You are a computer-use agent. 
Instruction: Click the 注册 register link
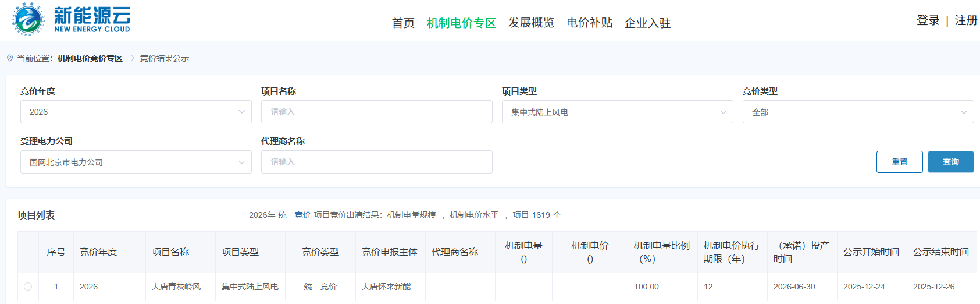point(965,20)
